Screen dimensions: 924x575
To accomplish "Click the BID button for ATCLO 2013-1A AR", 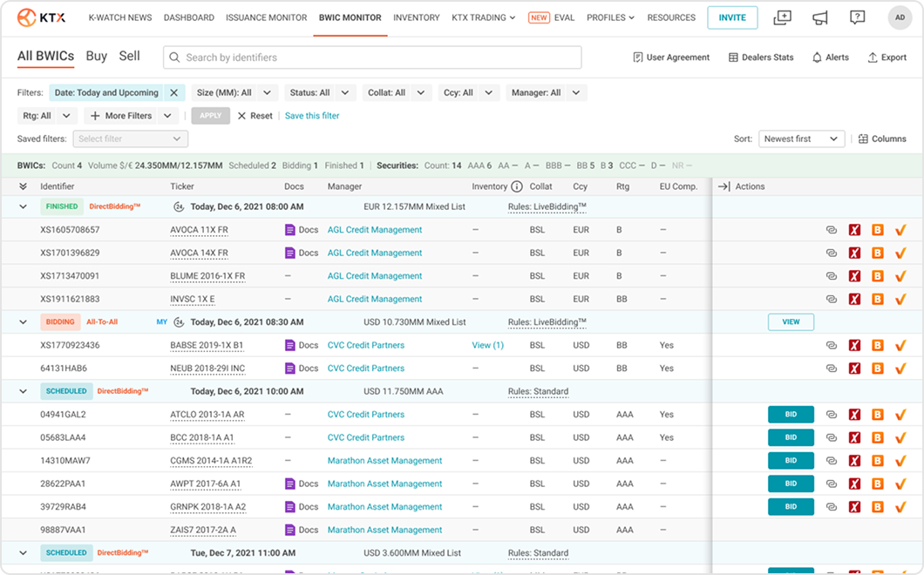I will tap(790, 415).
